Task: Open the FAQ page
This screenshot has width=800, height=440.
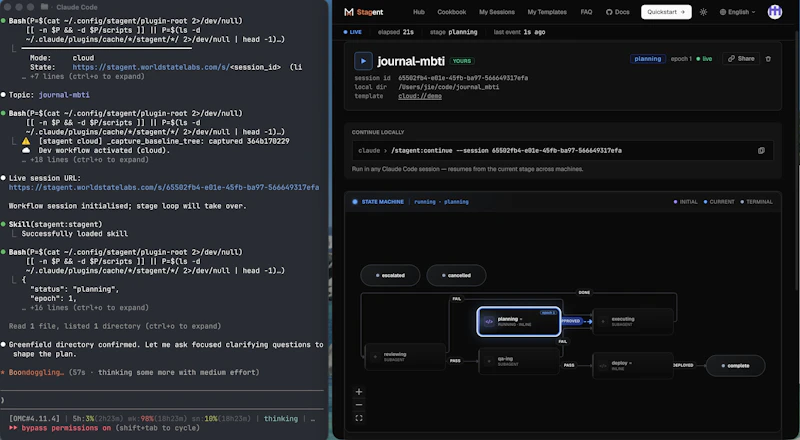Action: tap(586, 12)
